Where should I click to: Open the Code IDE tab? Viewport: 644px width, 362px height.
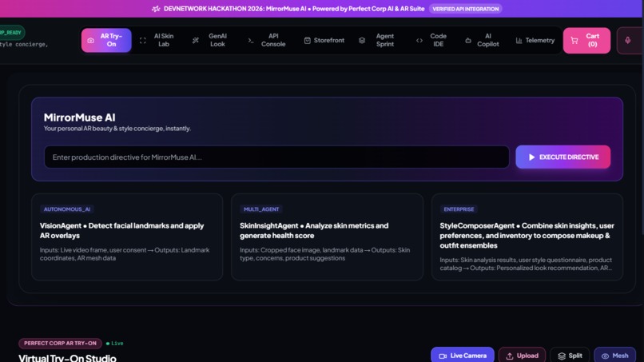432,40
